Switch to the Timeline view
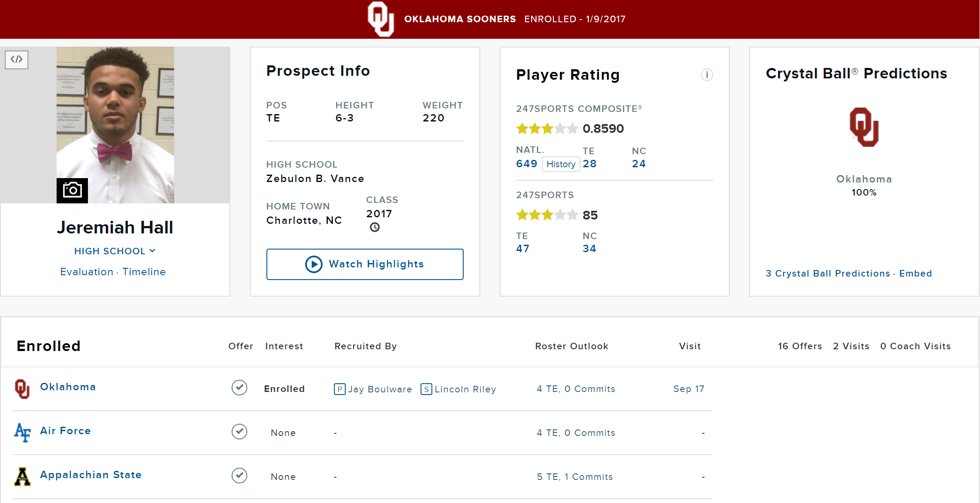The width and height of the screenshot is (980, 503). coord(144,272)
